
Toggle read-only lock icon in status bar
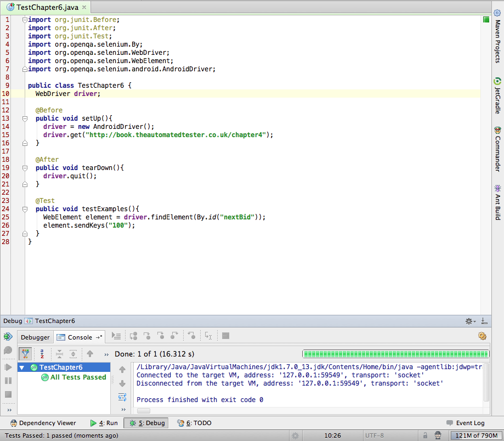(424, 436)
